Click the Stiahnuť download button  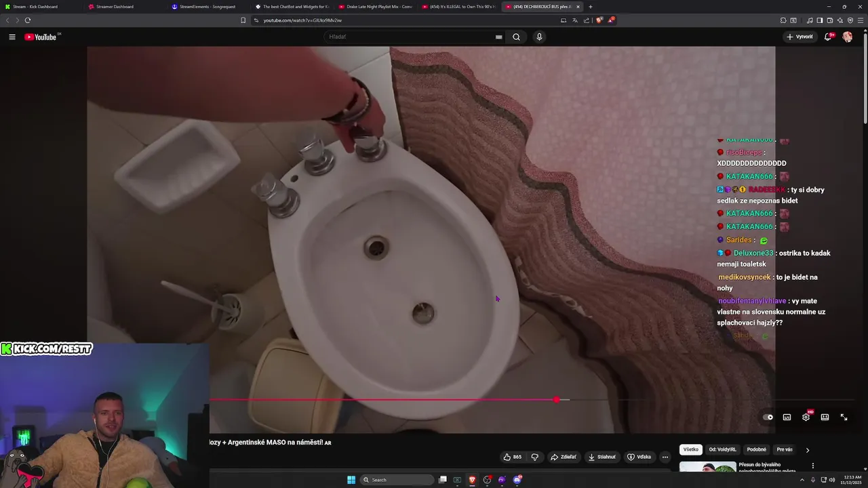[x=601, y=457]
